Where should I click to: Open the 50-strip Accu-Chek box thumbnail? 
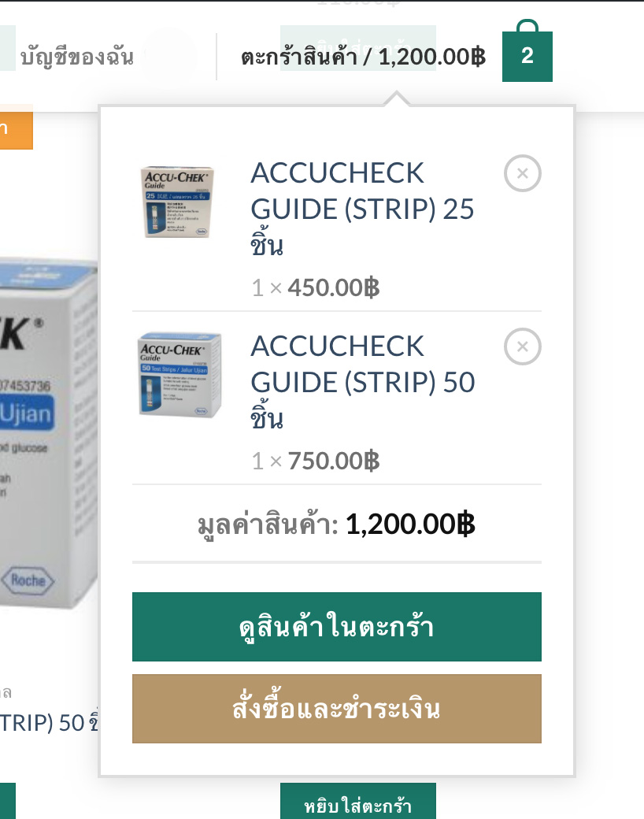180,375
